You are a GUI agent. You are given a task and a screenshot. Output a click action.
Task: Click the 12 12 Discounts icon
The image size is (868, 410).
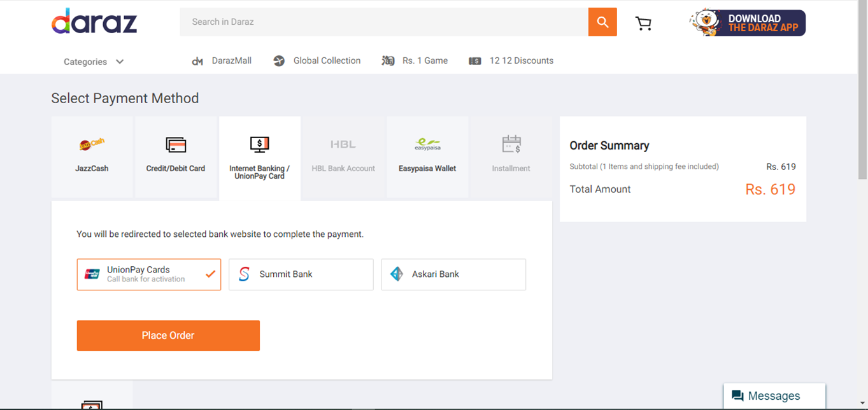[x=475, y=61]
